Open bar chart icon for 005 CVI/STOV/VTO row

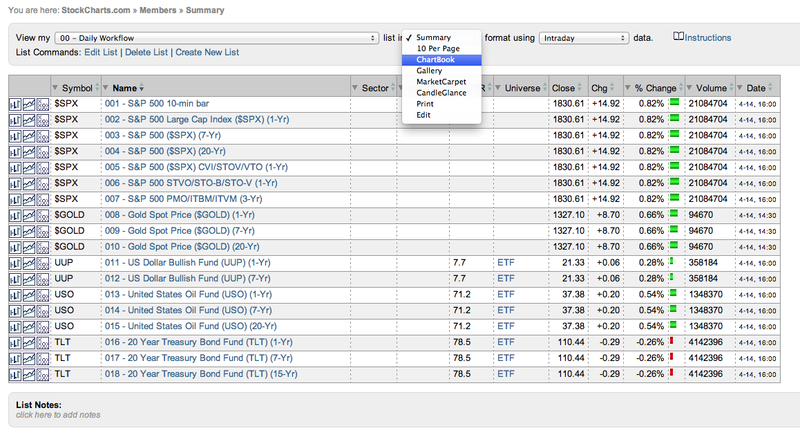click(15, 168)
